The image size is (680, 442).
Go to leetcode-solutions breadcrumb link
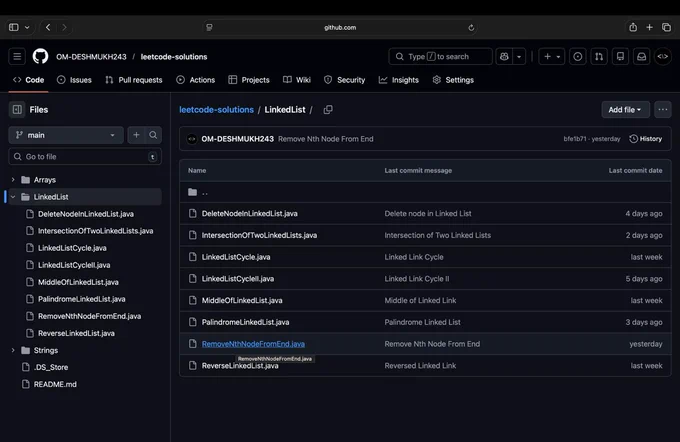(x=216, y=110)
